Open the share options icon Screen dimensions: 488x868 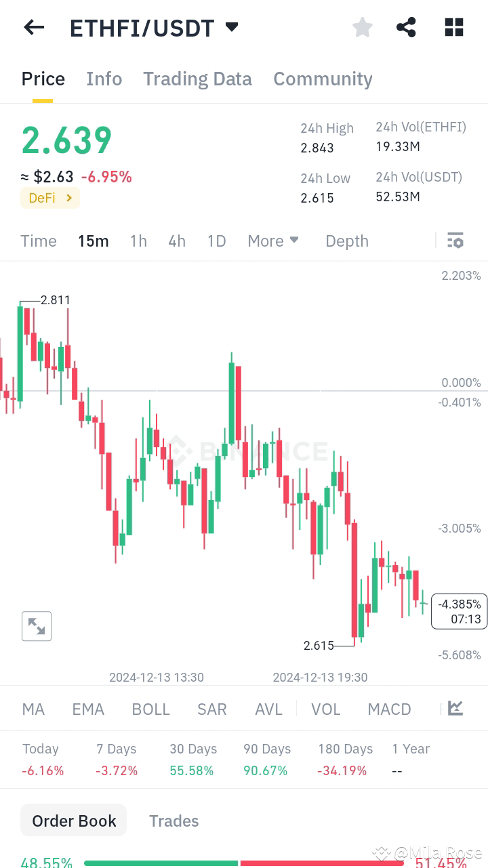coord(406,27)
